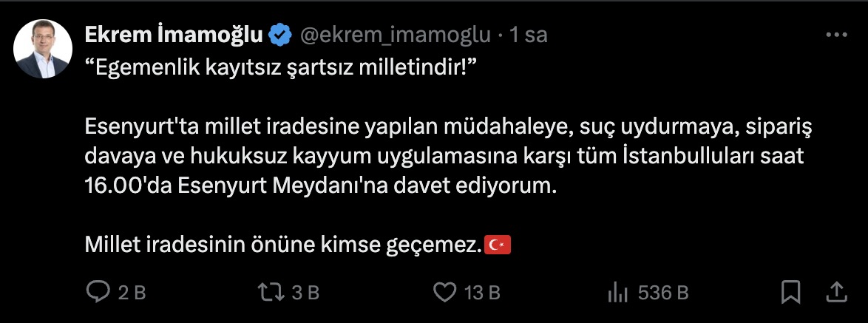
Task: Open the three-dot more options menu
Action: tap(835, 35)
